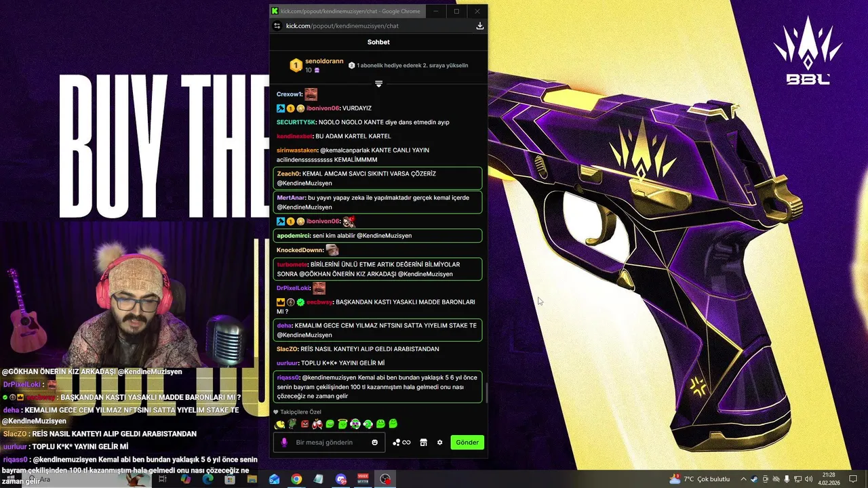Open Windows notification center icon
The height and width of the screenshot is (488, 868).
(x=853, y=479)
